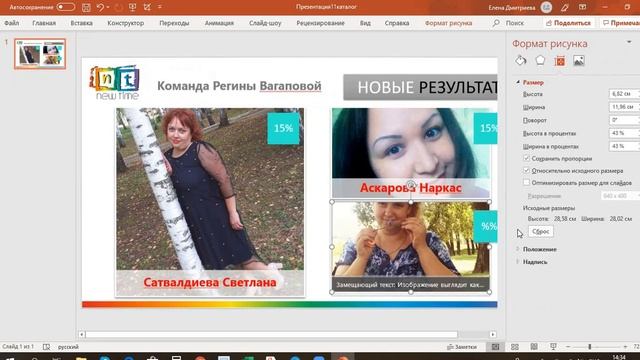Select the Fill & Line paint bucket icon

click(520, 60)
